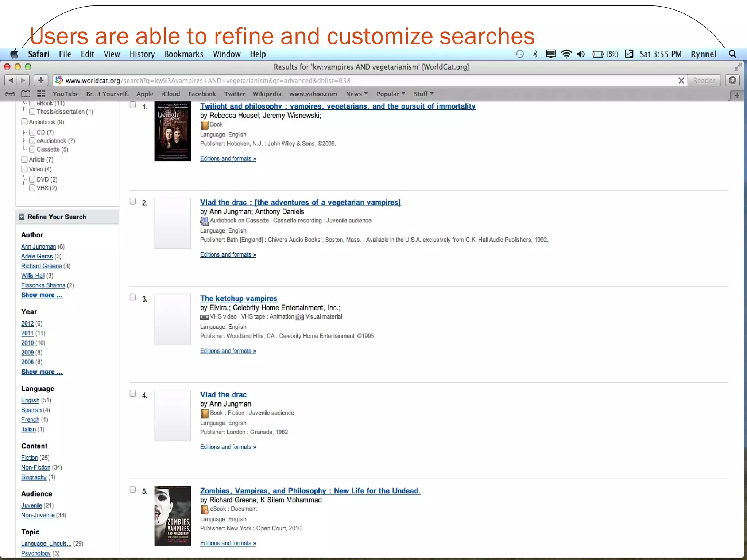Check the Video format box
Viewport: 747px width, 560px height.
(x=24, y=169)
